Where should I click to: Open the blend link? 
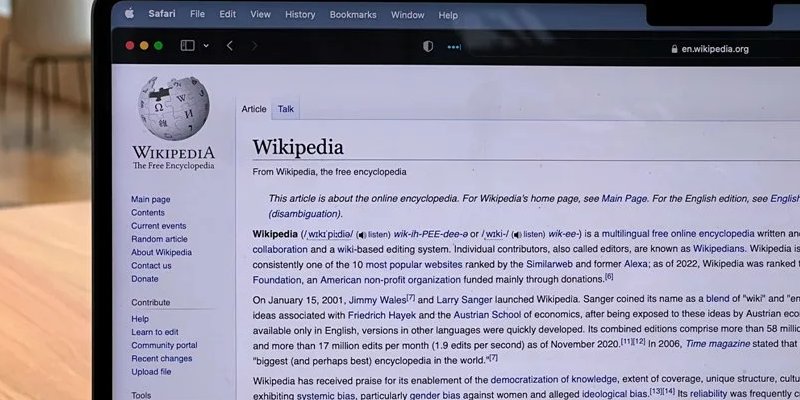[x=717, y=299]
